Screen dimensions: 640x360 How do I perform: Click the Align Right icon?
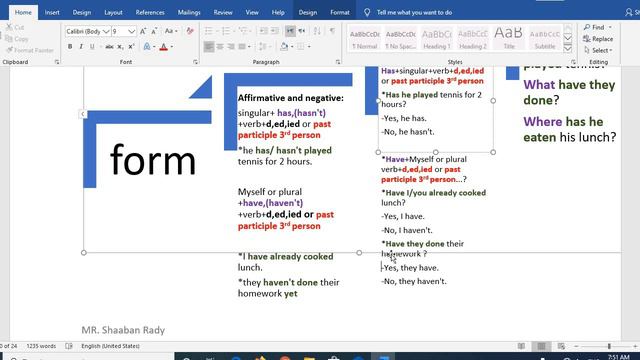point(231,47)
